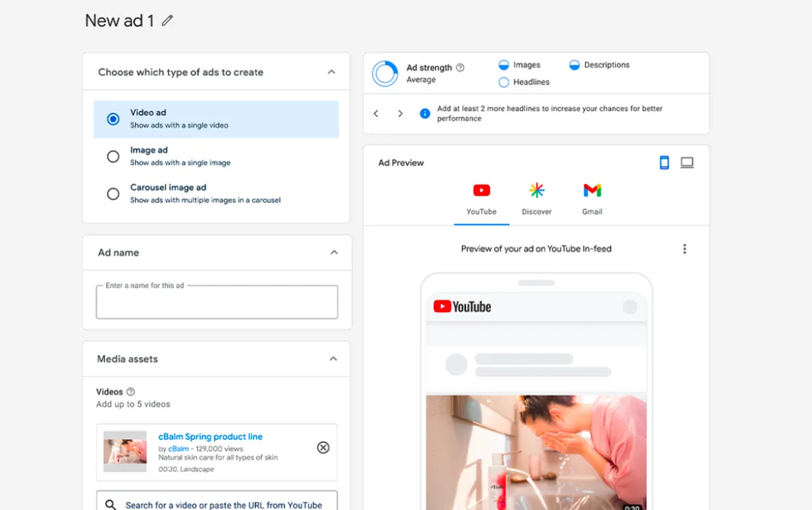Select the Carousel image ad radio option

(x=113, y=194)
